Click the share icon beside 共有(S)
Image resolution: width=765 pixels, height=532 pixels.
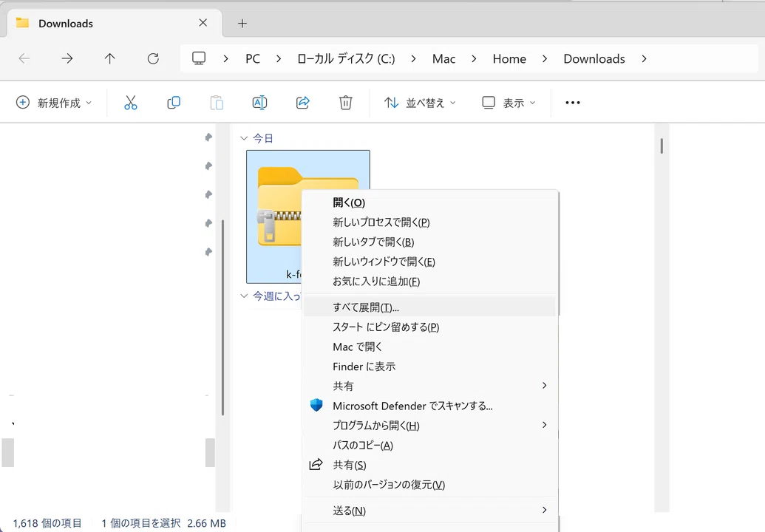click(316, 464)
